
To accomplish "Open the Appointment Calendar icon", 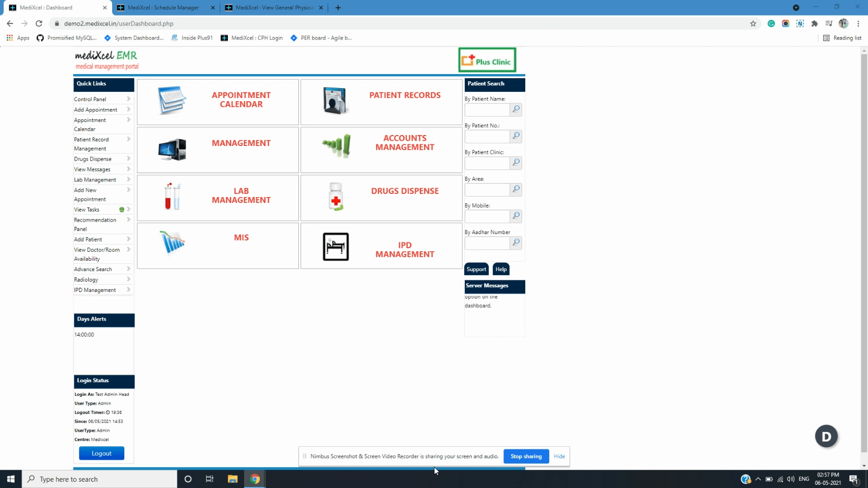I will pyautogui.click(x=172, y=100).
